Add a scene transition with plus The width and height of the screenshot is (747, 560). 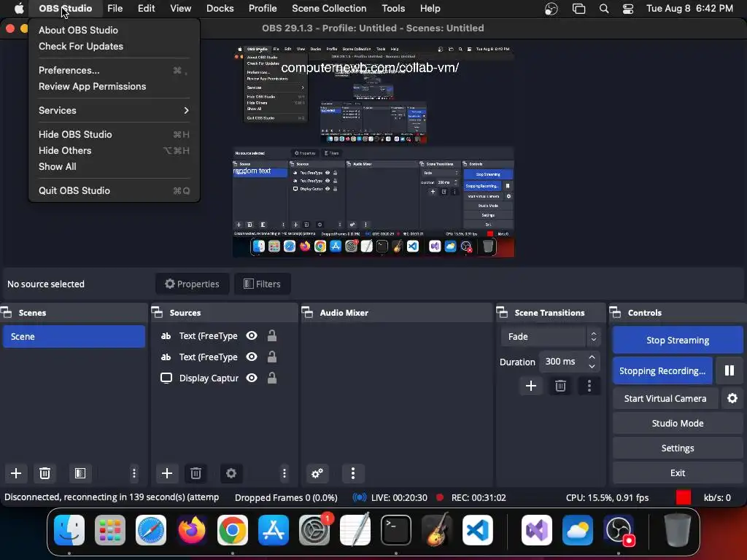[x=531, y=386]
